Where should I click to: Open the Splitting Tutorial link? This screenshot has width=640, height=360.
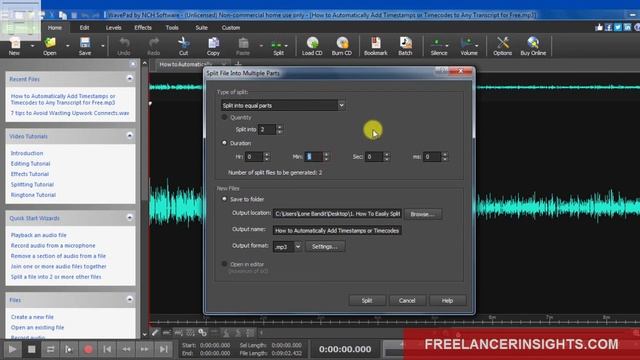click(x=32, y=184)
